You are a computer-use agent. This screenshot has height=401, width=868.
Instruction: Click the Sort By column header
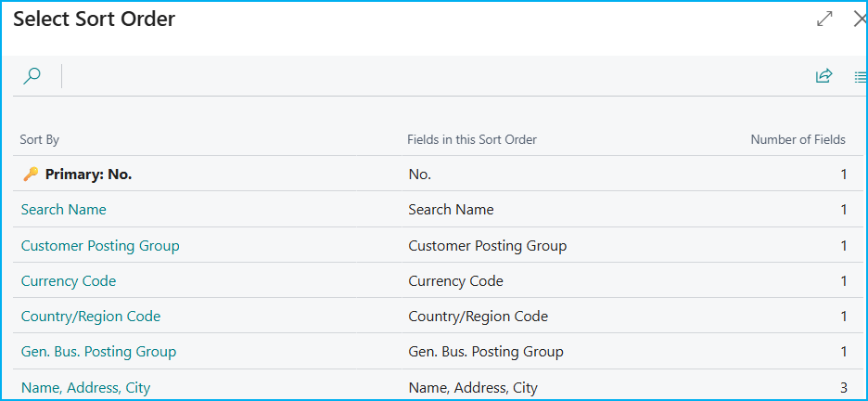[40, 140]
